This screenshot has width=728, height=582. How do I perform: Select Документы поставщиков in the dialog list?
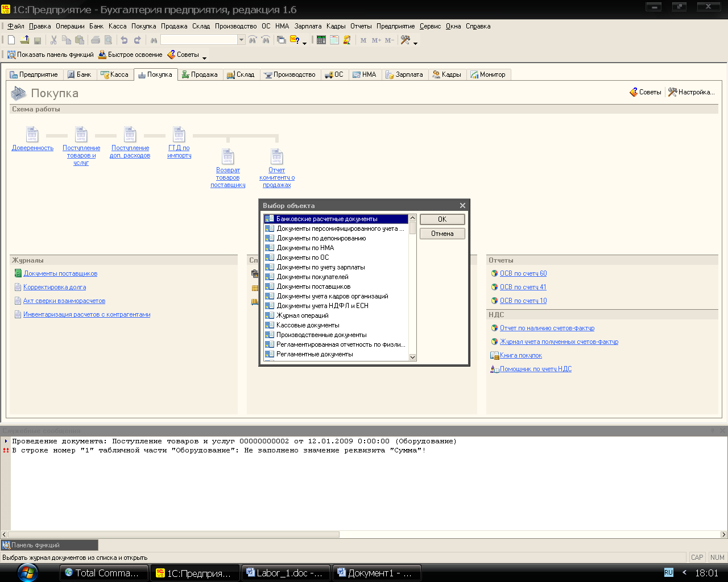tap(336, 286)
